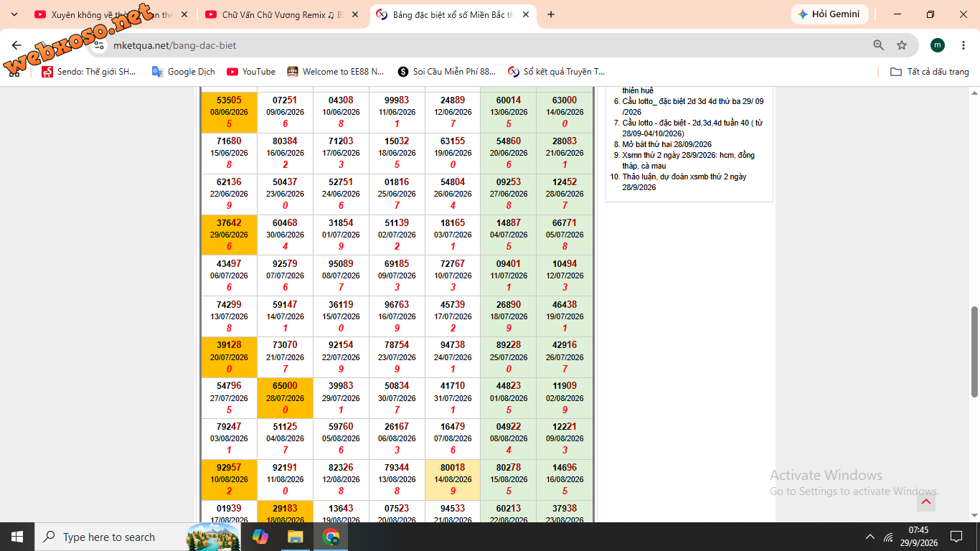980x551 pixels.
Task: Open Cầu lotto đặc biệt thứ ba 29/09 link
Action: coord(693,107)
